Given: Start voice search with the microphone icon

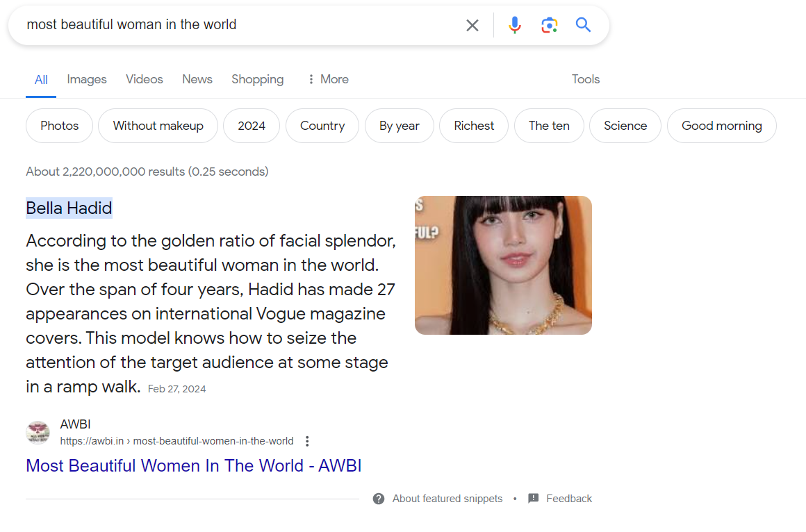Looking at the screenshot, I should tap(515, 25).
